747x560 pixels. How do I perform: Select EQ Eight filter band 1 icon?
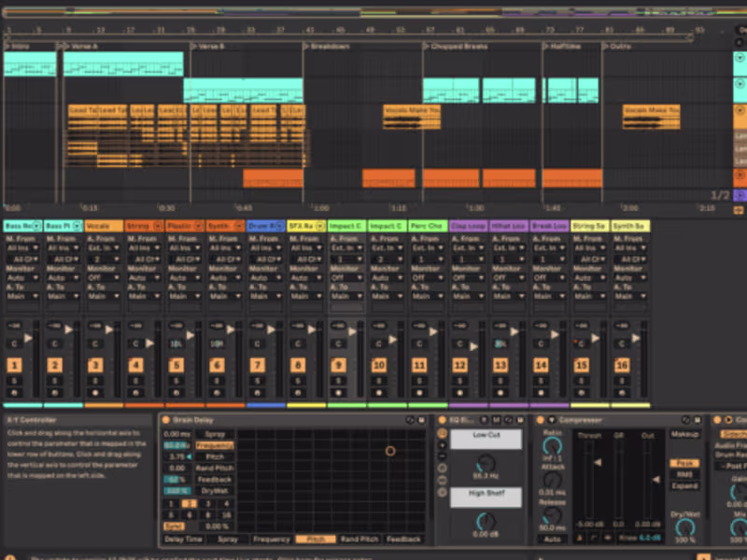[441, 433]
